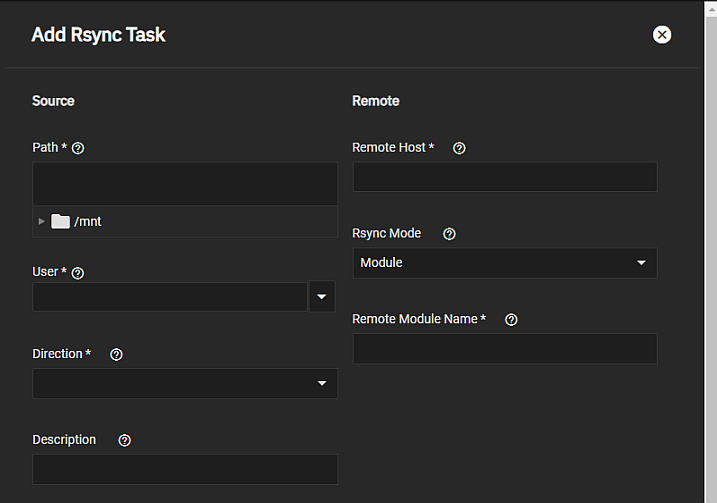Screen dimensions: 717x503
Task: Click the Remote Host input field
Action: click(x=504, y=177)
